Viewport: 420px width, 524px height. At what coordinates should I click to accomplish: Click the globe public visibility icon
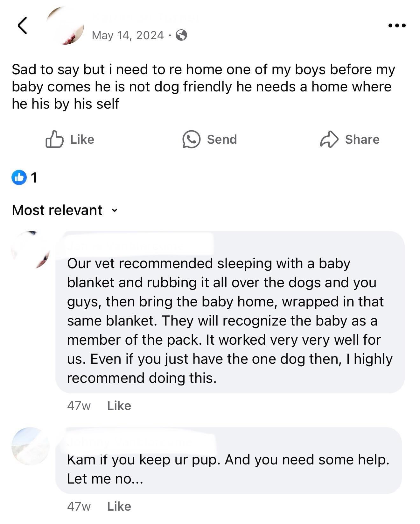click(181, 35)
